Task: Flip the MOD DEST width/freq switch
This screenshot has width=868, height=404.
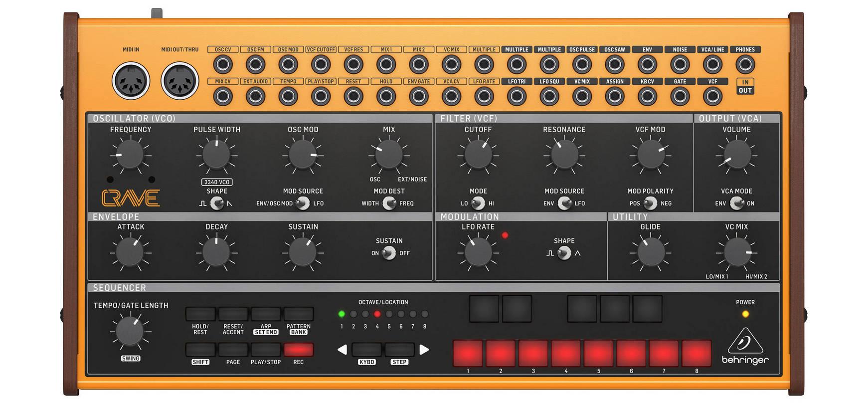Action: 389,203
